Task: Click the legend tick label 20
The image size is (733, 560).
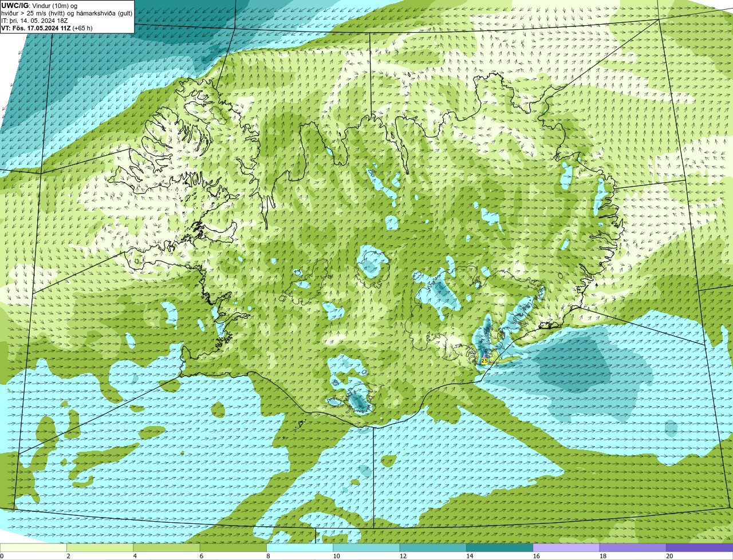Action: 669,556
